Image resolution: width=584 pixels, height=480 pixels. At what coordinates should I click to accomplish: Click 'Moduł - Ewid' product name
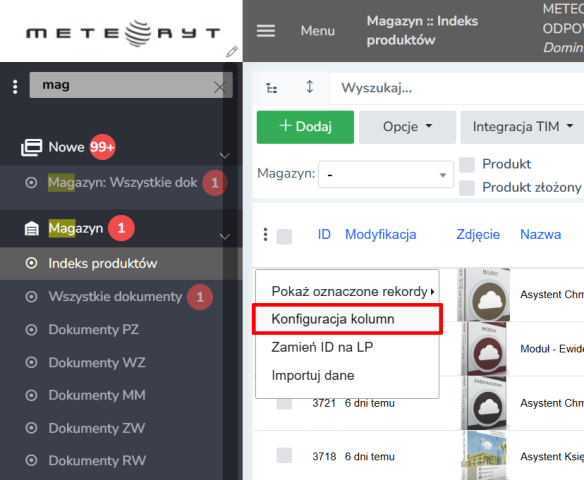click(x=552, y=349)
